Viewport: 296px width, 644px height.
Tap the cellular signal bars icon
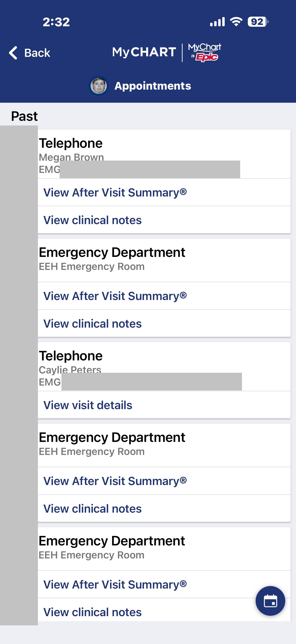(x=217, y=22)
